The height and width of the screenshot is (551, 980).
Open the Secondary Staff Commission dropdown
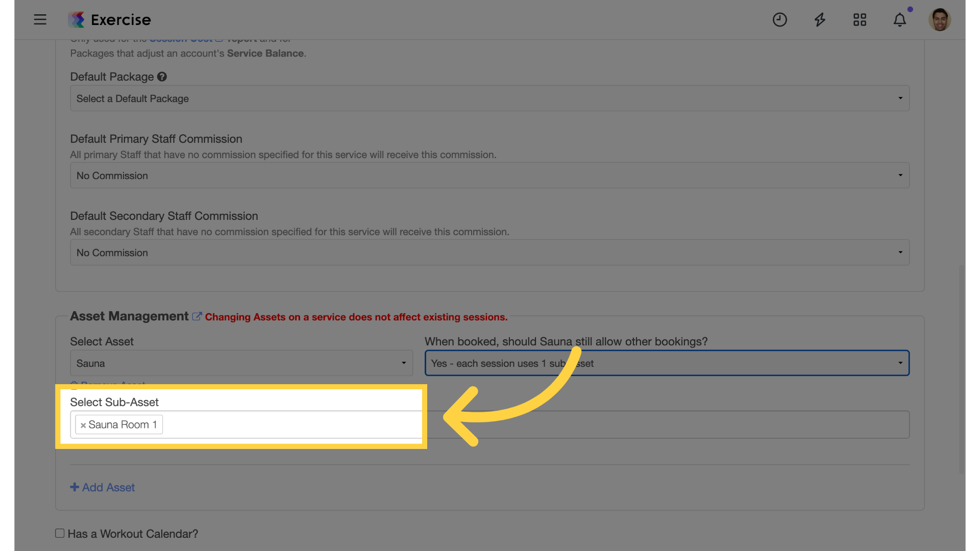point(489,252)
